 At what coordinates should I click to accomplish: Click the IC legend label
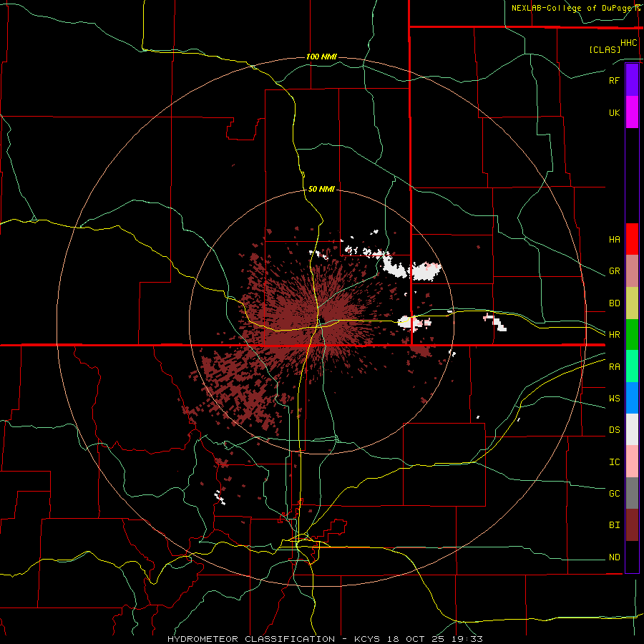pyautogui.click(x=614, y=462)
